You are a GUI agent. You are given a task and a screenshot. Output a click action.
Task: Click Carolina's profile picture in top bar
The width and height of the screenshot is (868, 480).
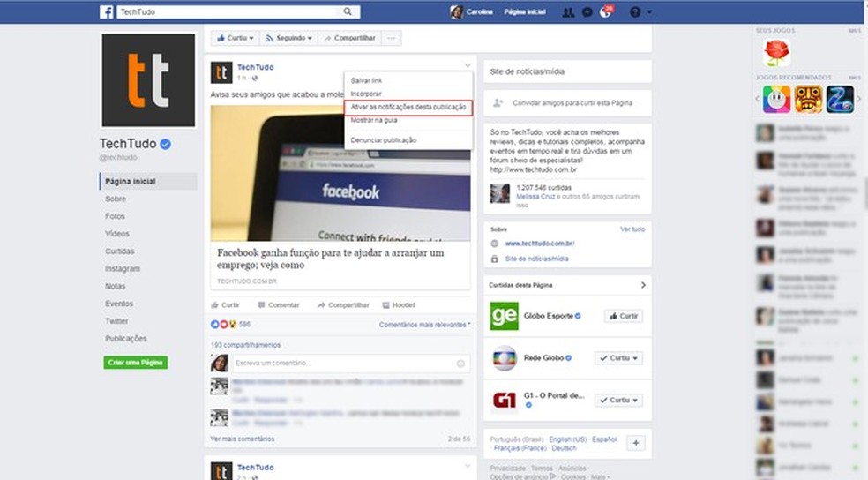(x=456, y=11)
